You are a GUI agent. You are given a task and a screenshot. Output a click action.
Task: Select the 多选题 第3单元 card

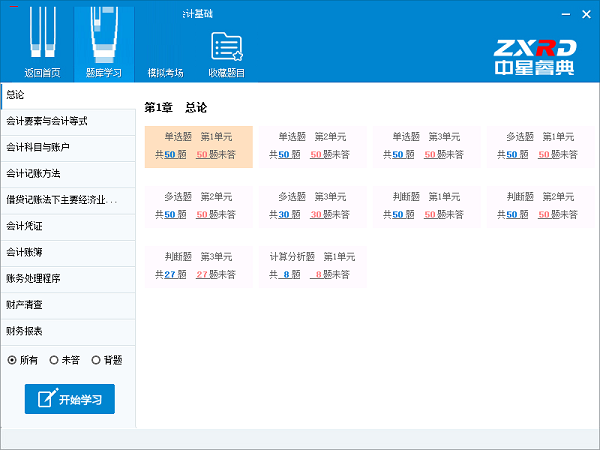[x=313, y=205]
